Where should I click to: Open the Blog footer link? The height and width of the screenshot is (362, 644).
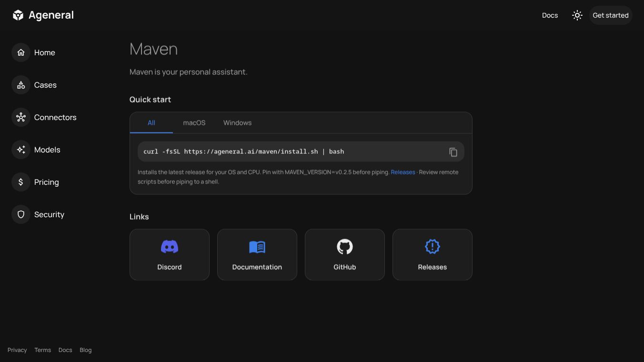[86, 350]
